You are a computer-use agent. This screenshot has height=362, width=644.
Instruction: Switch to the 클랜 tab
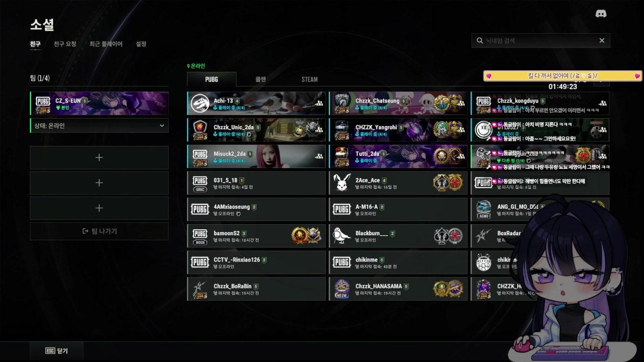pyautogui.click(x=260, y=79)
